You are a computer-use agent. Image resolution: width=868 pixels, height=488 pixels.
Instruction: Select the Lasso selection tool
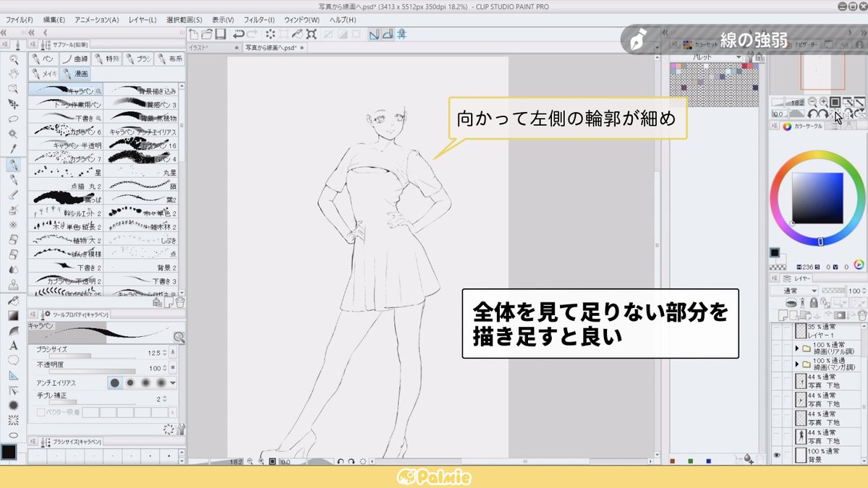[x=12, y=119]
